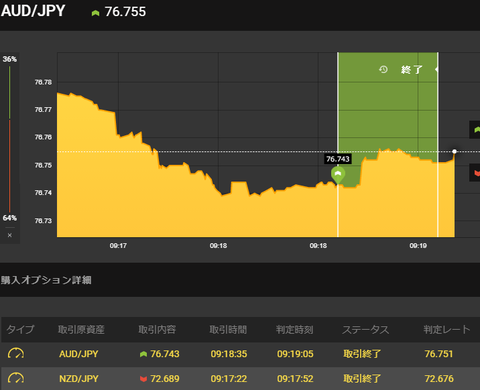Image resolution: width=480 pixels, height=390 pixels.
Task: Click the red LOW arrow button at chart edge
Action: click(475, 173)
